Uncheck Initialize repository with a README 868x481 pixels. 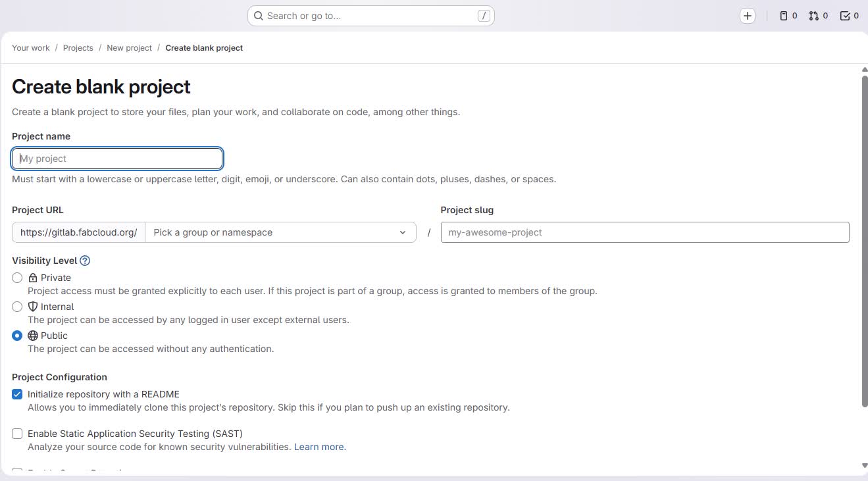coord(17,394)
